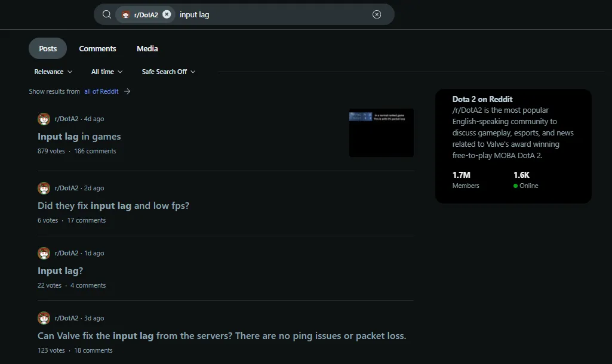Open 'Did they fix input lag and low fps?'

(x=113, y=206)
